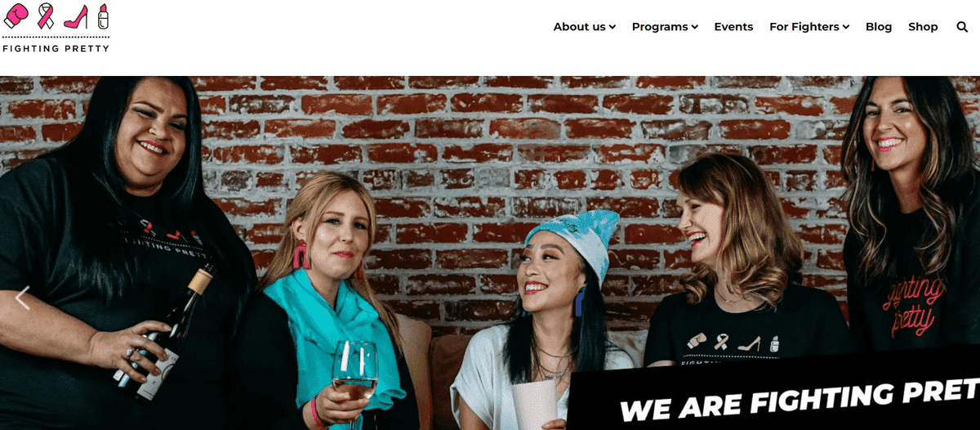Click the Fighting Pretty logo text

point(56,48)
